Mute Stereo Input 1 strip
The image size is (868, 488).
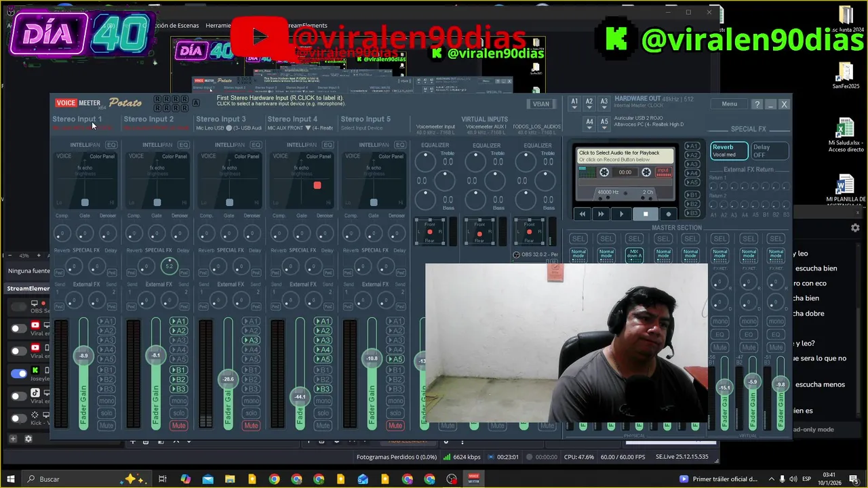click(106, 426)
